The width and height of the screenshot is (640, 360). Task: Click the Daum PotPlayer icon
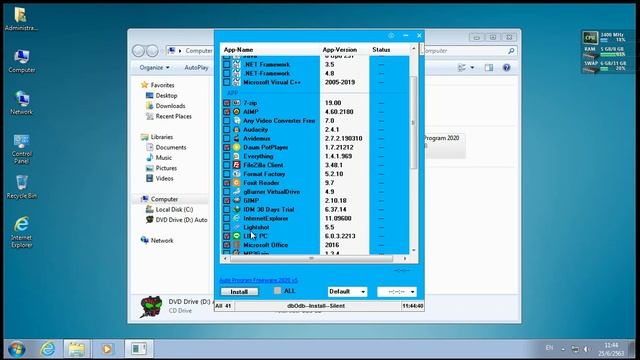coord(236,147)
